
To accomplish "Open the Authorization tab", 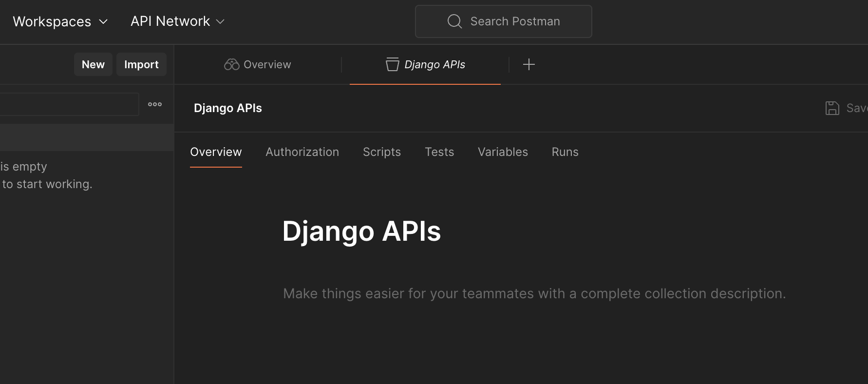I will [302, 152].
